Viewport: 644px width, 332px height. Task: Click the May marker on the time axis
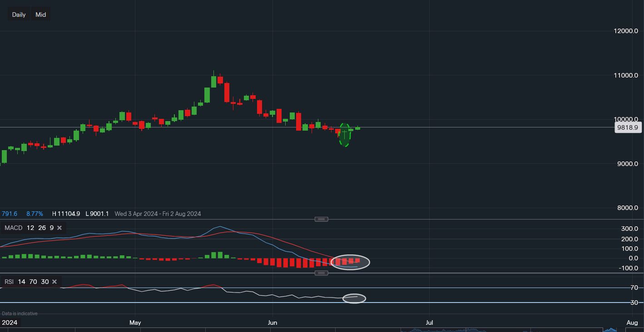[x=135, y=322]
